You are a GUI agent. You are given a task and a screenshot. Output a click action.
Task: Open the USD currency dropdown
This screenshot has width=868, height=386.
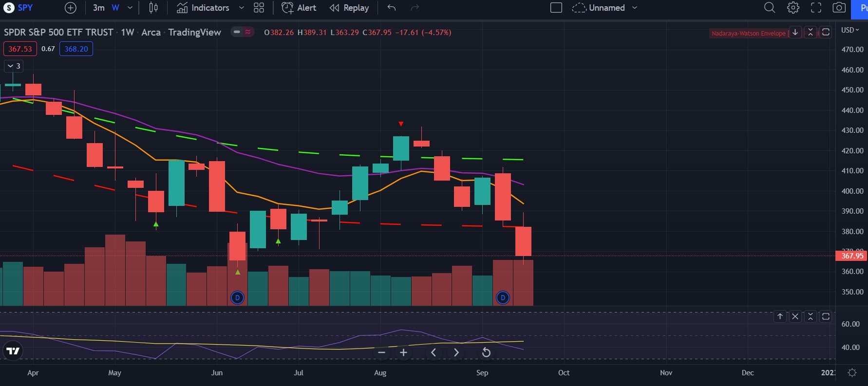click(850, 30)
